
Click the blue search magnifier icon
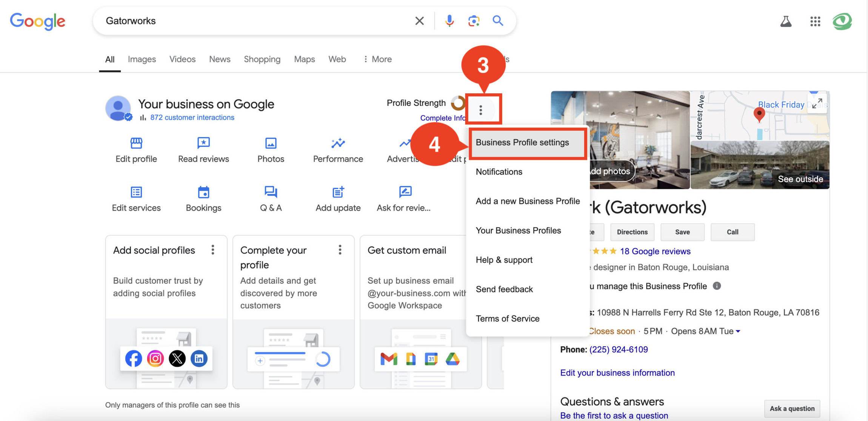coord(498,20)
